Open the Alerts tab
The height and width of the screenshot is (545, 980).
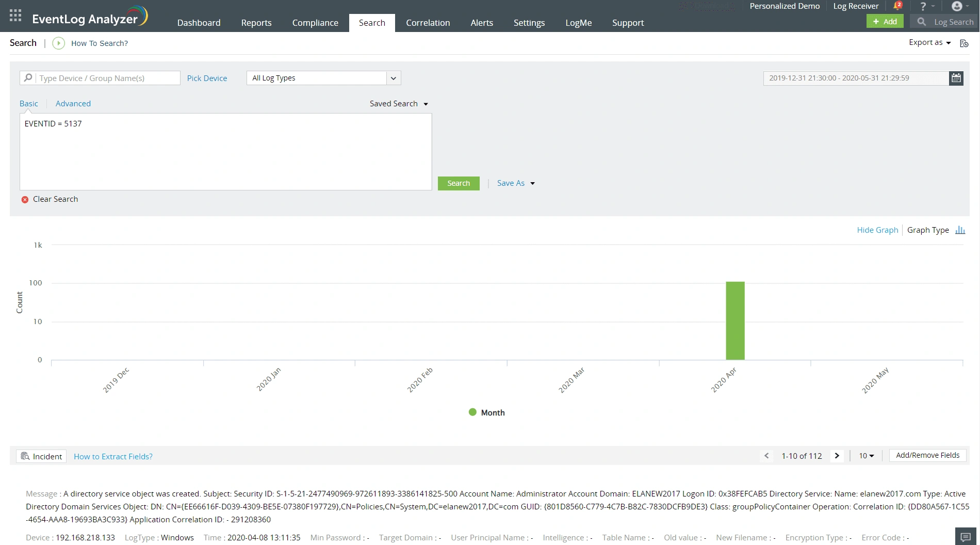pyautogui.click(x=482, y=23)
